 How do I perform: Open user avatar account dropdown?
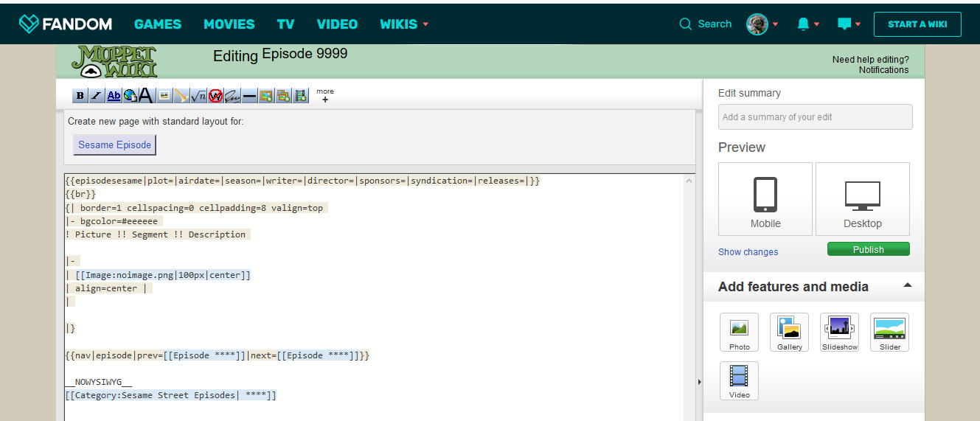point(762,24)
